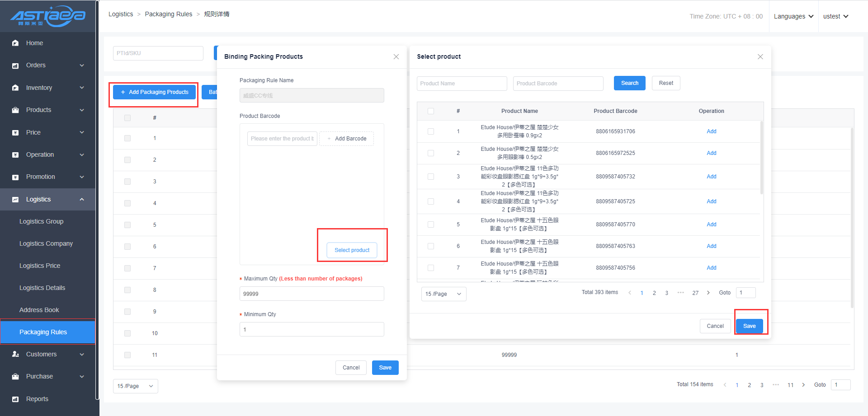Viewport: 868px width, 416px height.
Task: Click the blue Search button
Action: [629, 83]
